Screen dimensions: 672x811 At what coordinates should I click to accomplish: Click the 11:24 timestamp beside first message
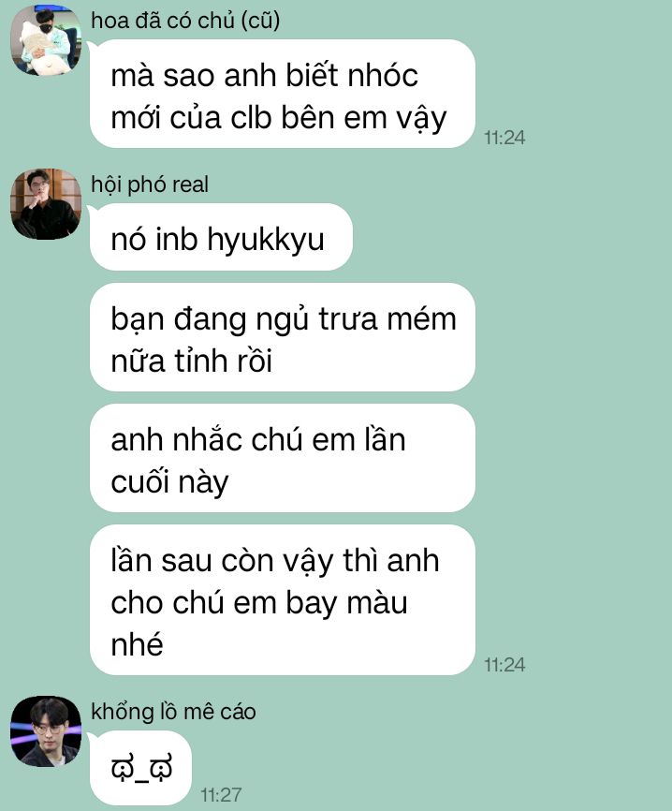tap(504, 138)
